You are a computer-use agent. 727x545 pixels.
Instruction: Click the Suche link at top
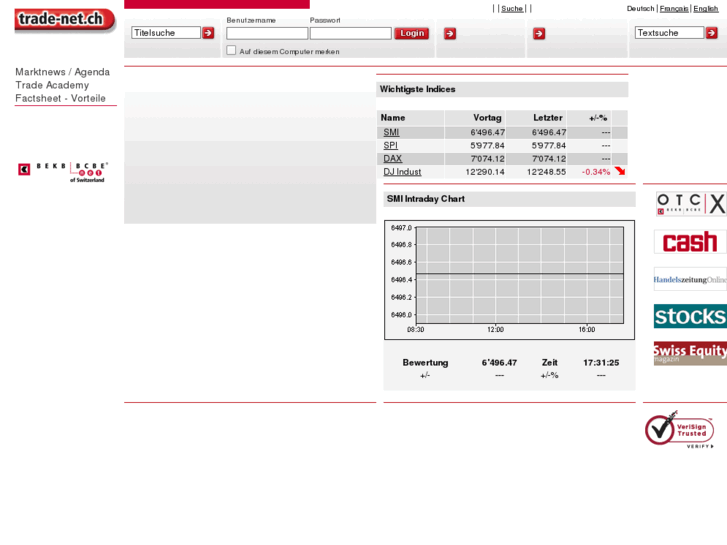512,9
